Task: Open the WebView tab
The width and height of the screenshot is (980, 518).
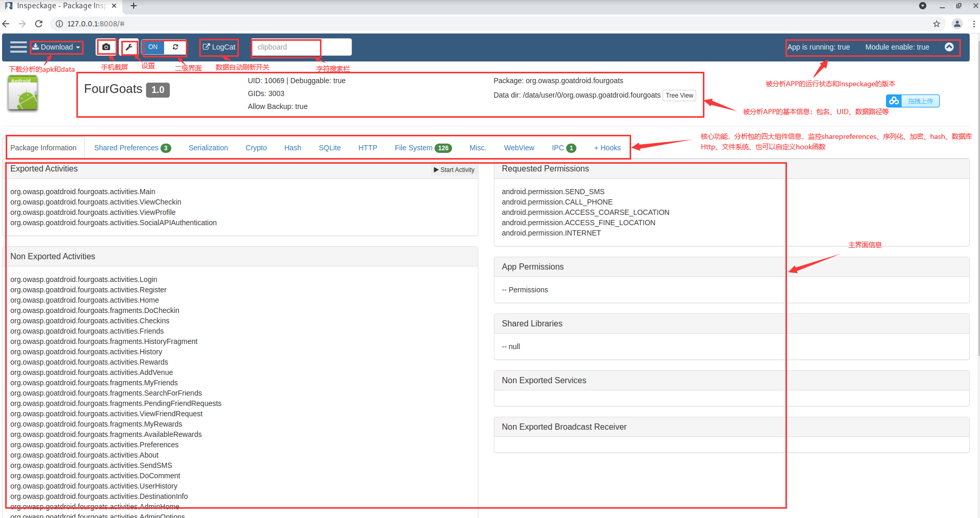Action: point(519,148)
